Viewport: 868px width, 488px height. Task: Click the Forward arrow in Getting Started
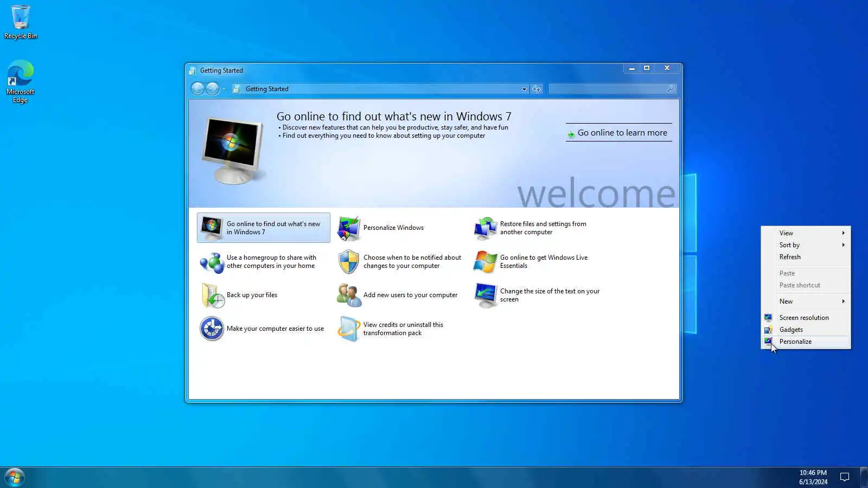pos(213,89)
